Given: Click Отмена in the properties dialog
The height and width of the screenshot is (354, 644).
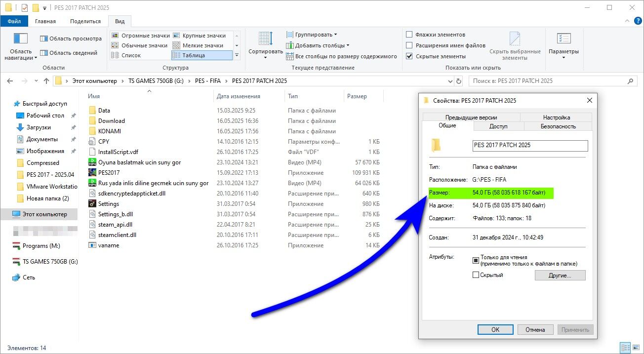Looking at the screenshot, I should tap(535, 329).
